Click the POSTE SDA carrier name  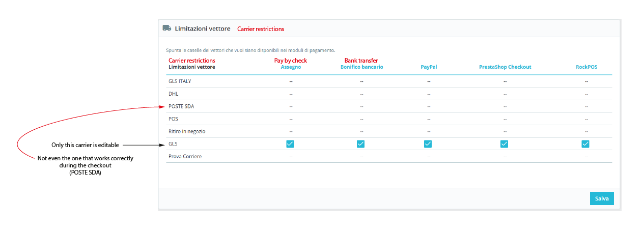pos(181,106)
